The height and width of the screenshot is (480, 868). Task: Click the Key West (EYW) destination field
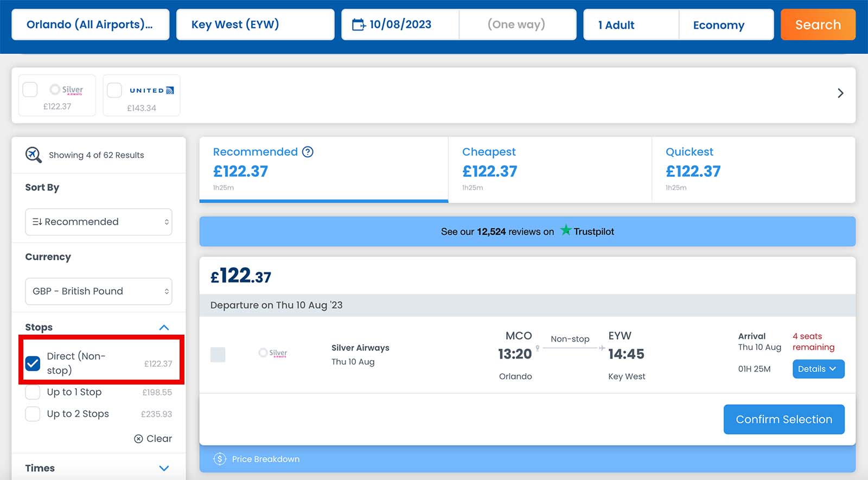coord(255,24)
